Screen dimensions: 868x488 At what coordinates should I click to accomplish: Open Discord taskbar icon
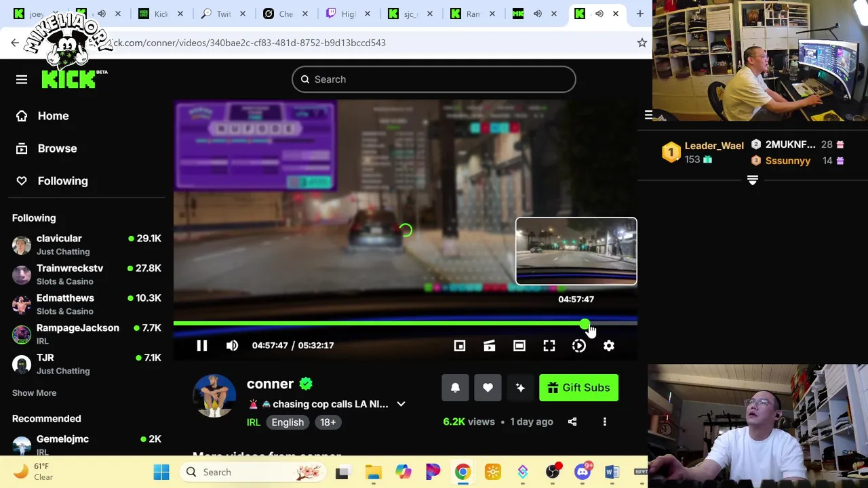(583, 472)
